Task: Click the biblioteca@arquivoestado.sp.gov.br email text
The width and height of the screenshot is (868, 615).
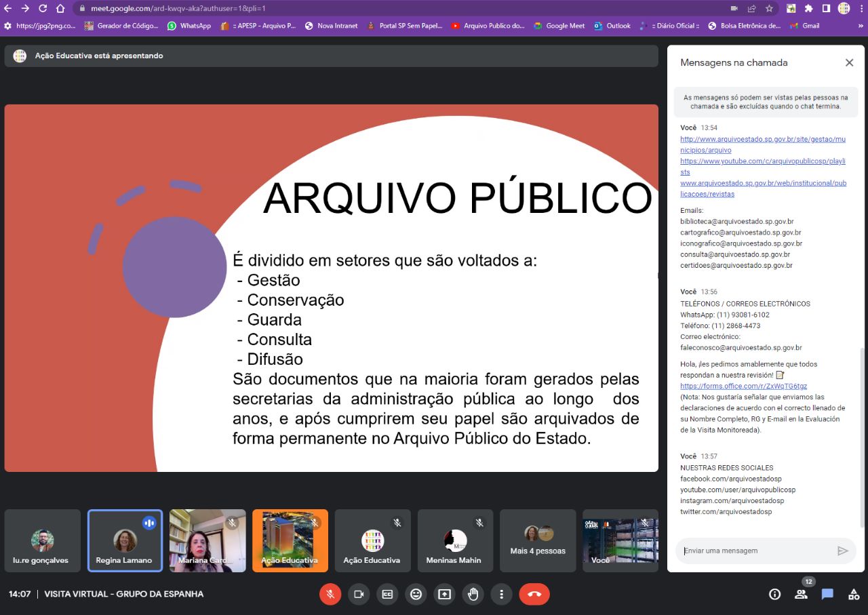Action: pos(737,222)
